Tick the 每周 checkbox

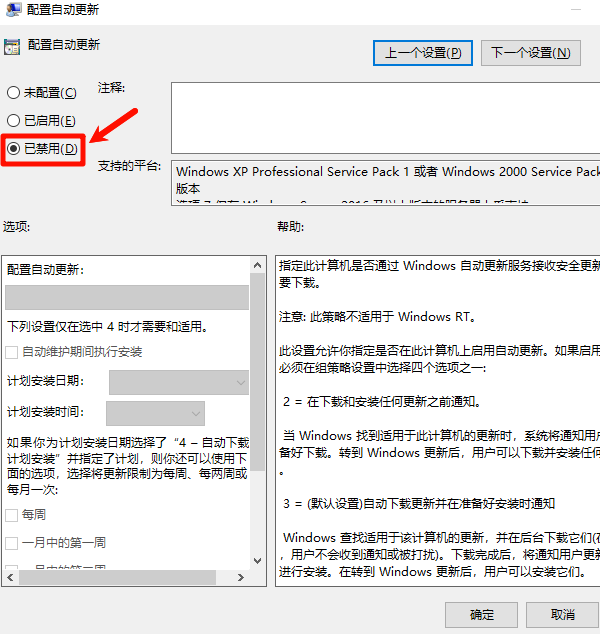pyautogui.click(x=12, y=515)
